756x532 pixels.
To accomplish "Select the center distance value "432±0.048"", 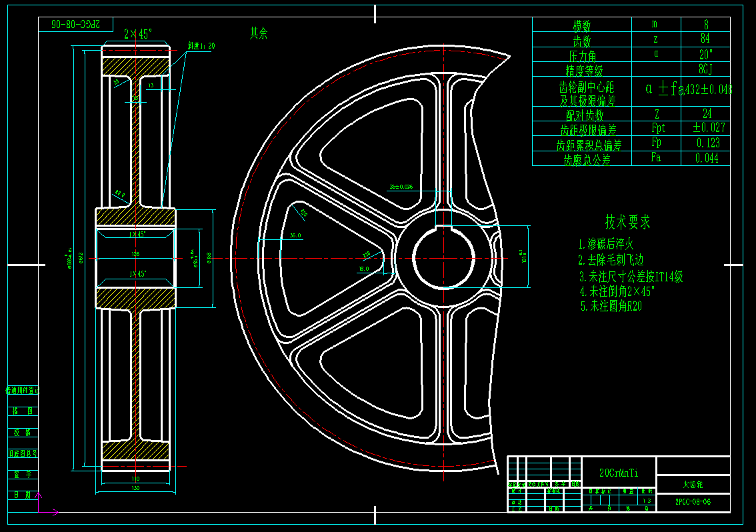I will tap(708, 89).
